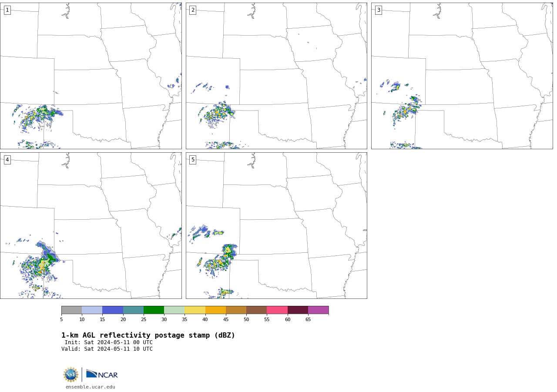Click the dark green 25-30 dBZ swatch
The height and width of the screenshot is (392, 557).
pyautogui.click(x=154, y=310)
